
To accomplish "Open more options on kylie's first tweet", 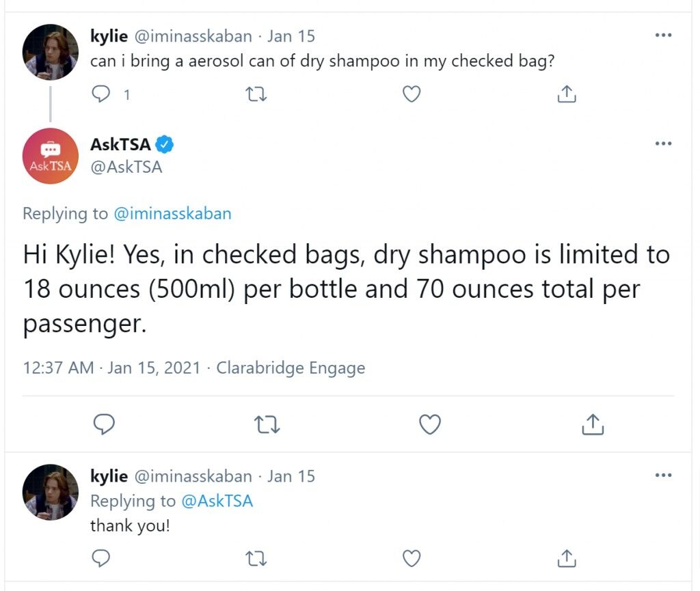I will coord(663,36).
